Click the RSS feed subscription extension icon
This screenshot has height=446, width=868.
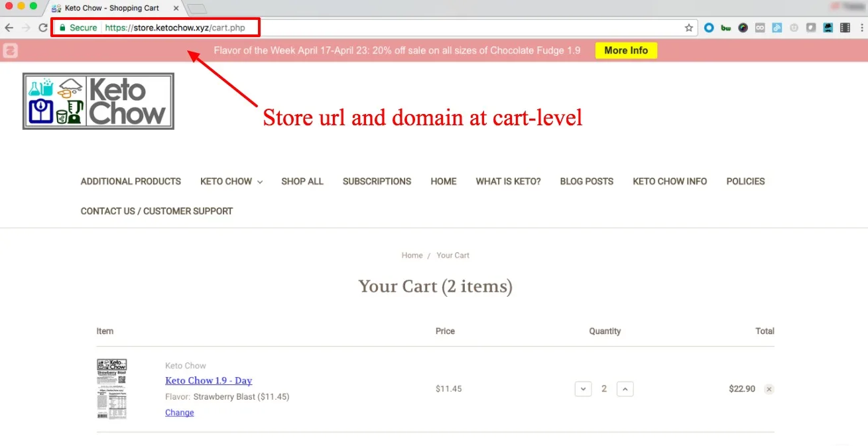click(776, 28)
